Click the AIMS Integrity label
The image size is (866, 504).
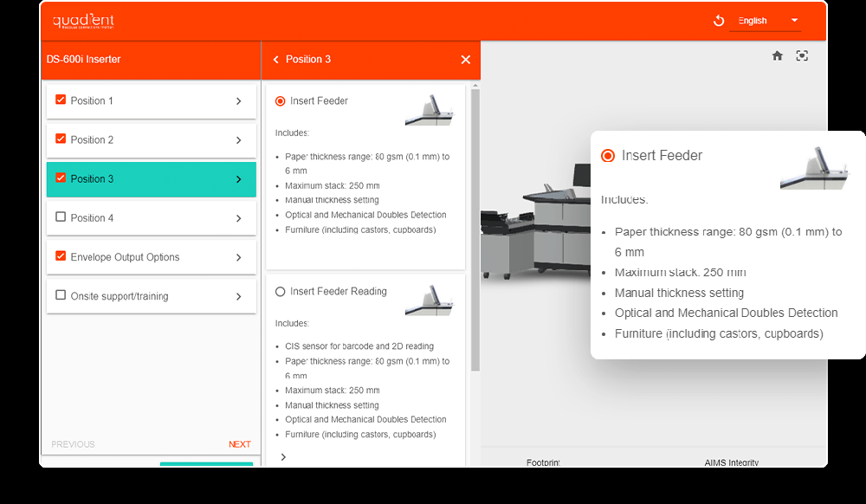click(x=731, y=462)
